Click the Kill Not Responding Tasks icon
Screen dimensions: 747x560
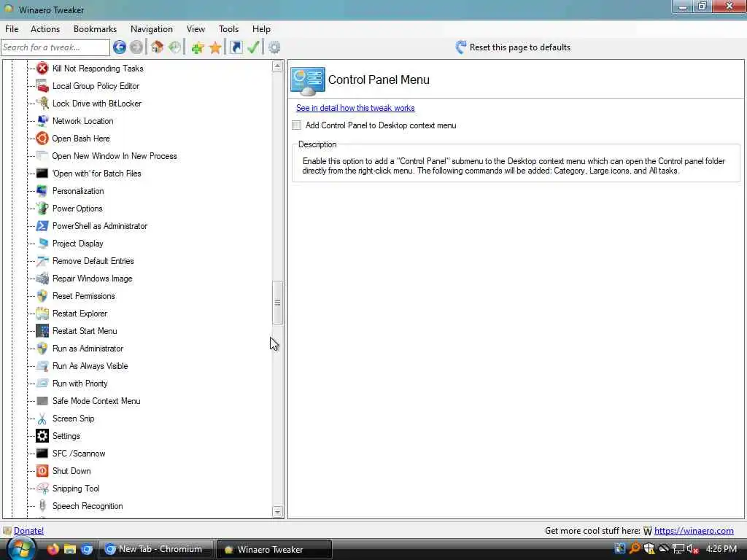click(42, 69)
